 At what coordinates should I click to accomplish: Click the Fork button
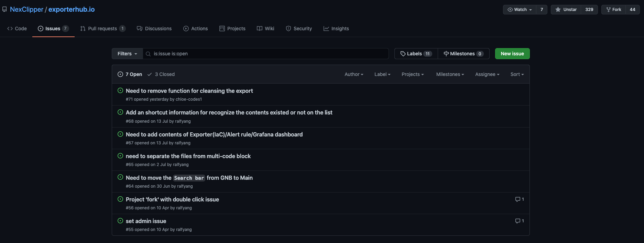tap(613, 10)
